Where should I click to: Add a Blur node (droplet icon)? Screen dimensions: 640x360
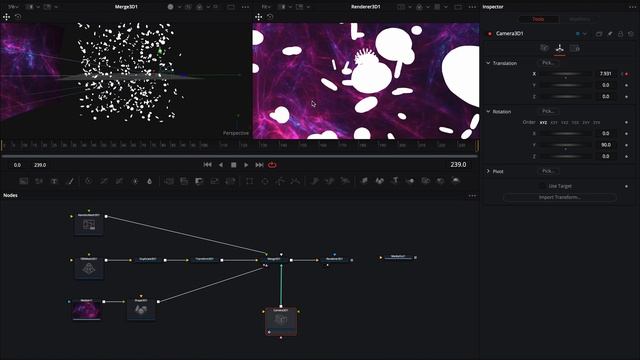pos(149,181)
